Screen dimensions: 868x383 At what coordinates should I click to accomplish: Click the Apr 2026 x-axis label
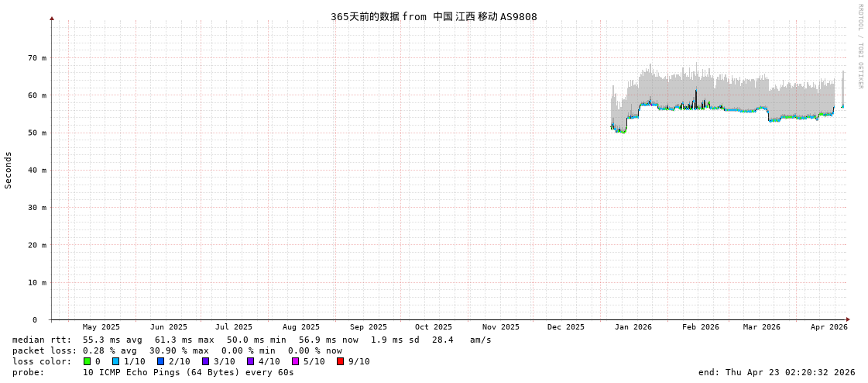coord(829,327)
